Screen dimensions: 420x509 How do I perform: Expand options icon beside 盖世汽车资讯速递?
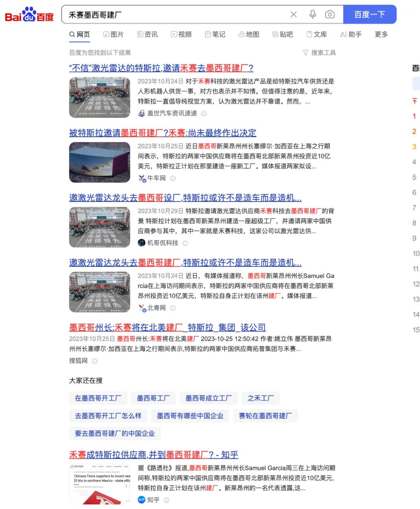(x=204, y=114)
